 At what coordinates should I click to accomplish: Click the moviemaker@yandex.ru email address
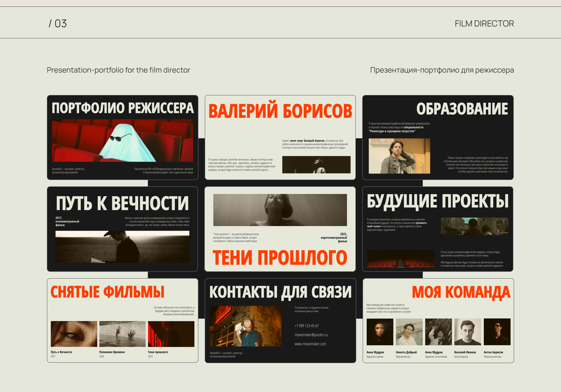(311, 335)
